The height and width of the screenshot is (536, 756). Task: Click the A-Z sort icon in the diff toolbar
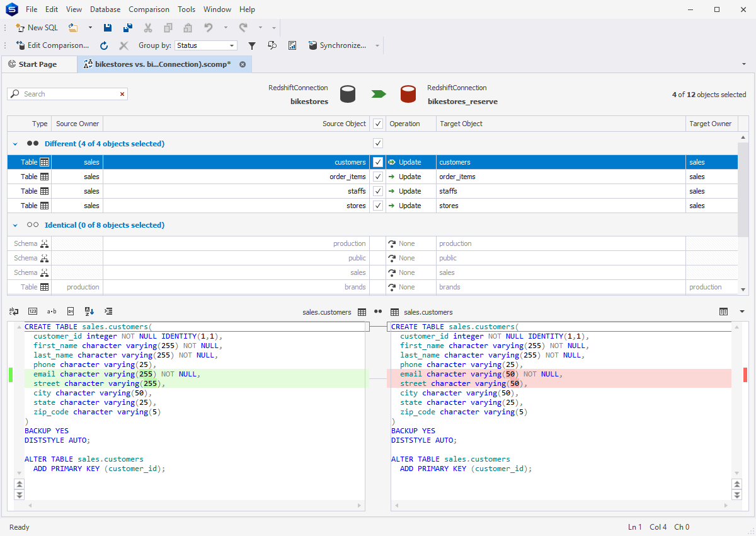click(x=89, y=312)
